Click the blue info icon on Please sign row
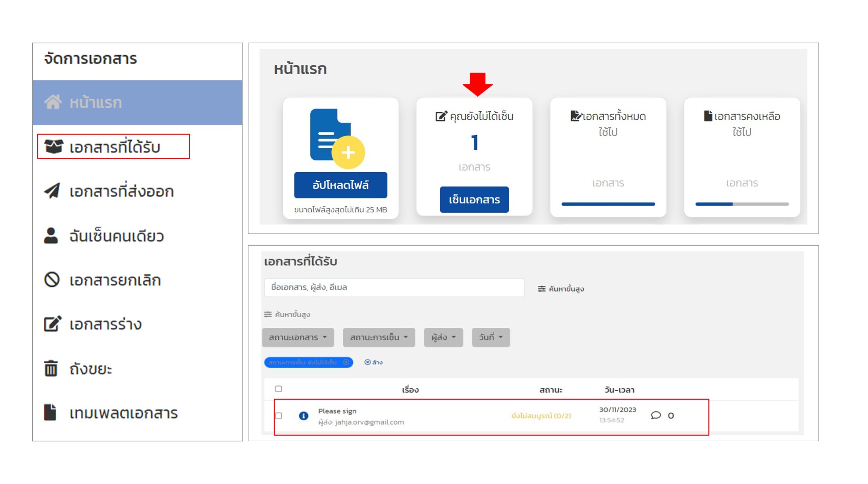 click(x=303, y=416)
